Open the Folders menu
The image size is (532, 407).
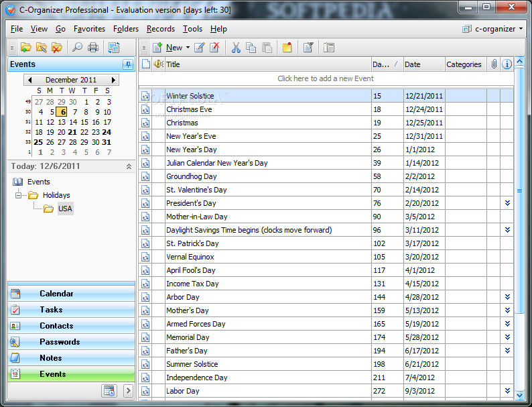tap(126, 29)
